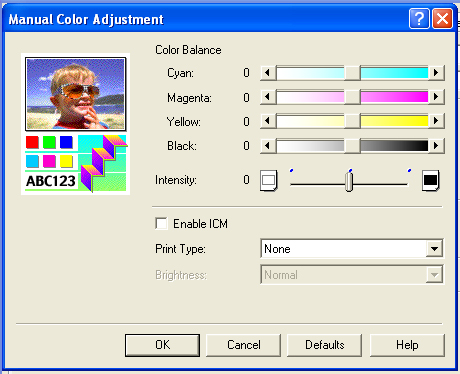Restore settings with the Defaults button

325,345
